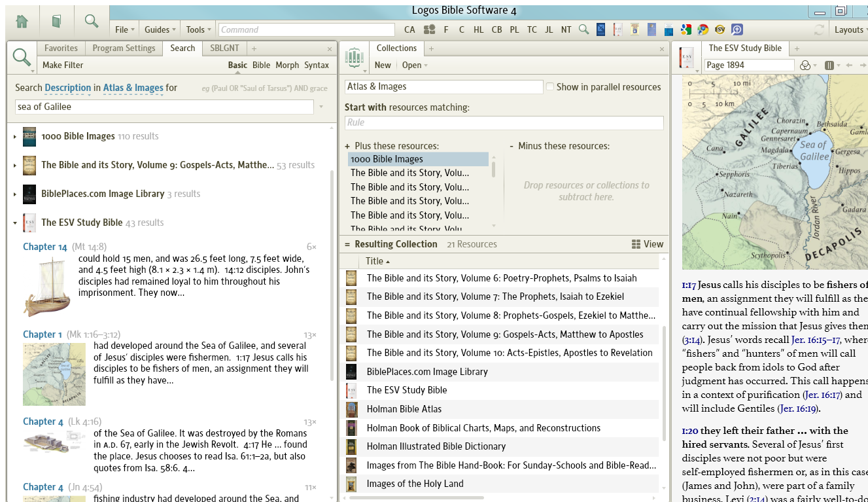Click Make Filter button
This screenshot has height=502, width=868.
pos(63,65)
